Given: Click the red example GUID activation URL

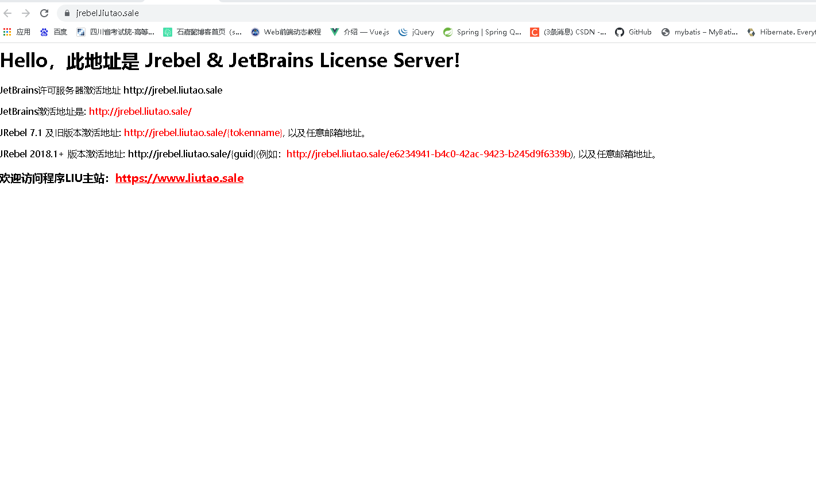Looking at the screenshot, I should coord(430,154).
